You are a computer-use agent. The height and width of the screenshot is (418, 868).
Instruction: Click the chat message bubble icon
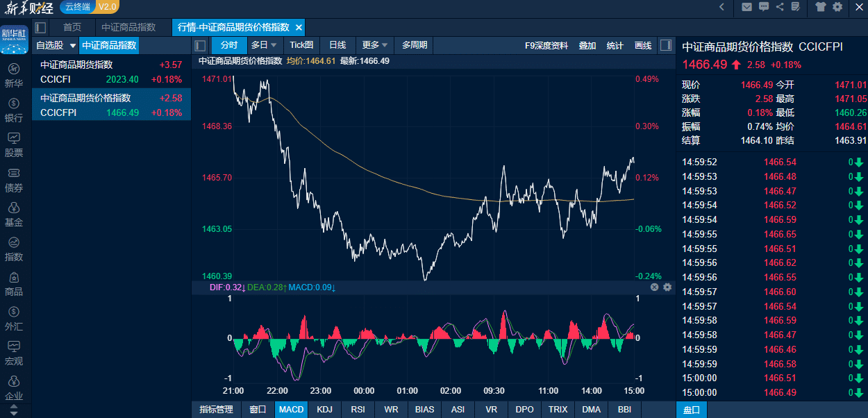click(x=764, y=7)
